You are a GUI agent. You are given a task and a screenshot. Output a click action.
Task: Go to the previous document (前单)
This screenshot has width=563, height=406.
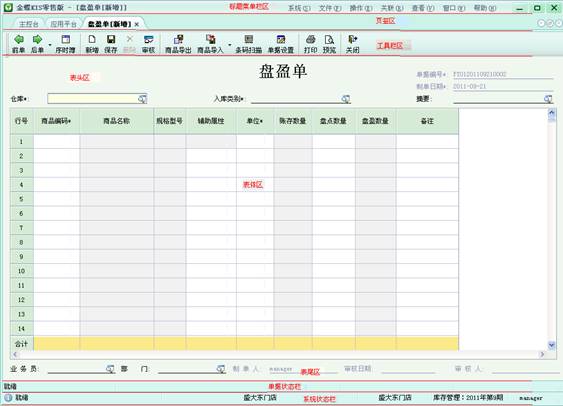click(x=19, y=44)
